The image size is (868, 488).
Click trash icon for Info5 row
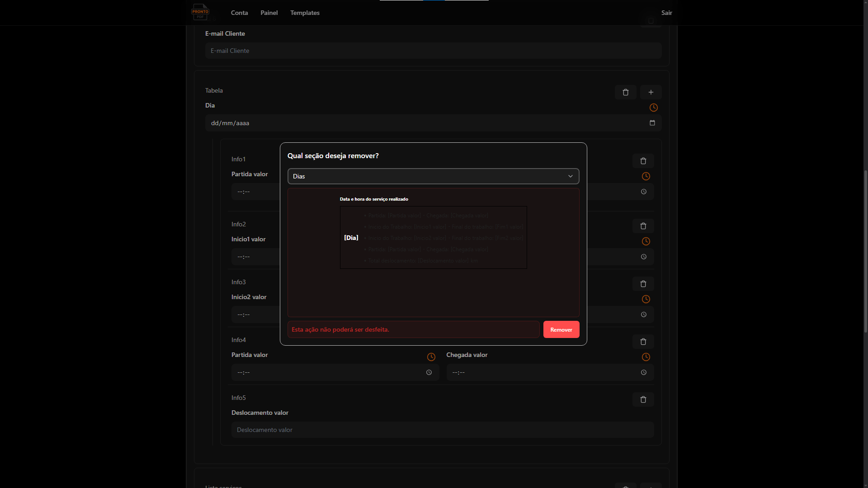point(643,399)
